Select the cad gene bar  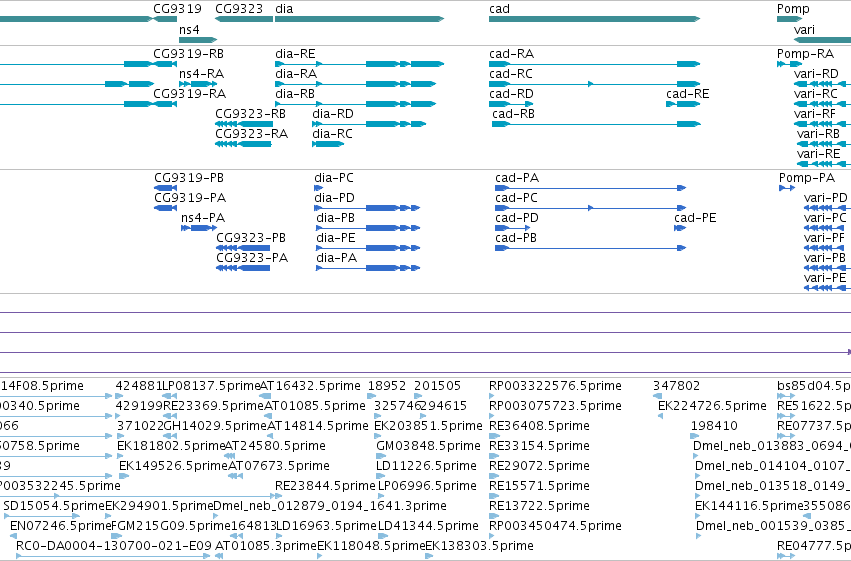click(x=594, y=19)
